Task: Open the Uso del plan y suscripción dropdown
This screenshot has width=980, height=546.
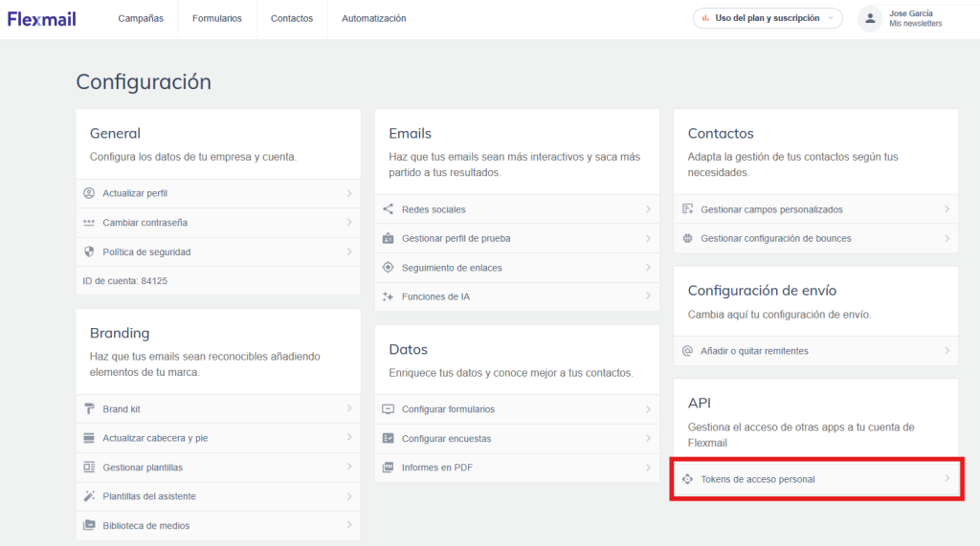Action: (768, 18)
